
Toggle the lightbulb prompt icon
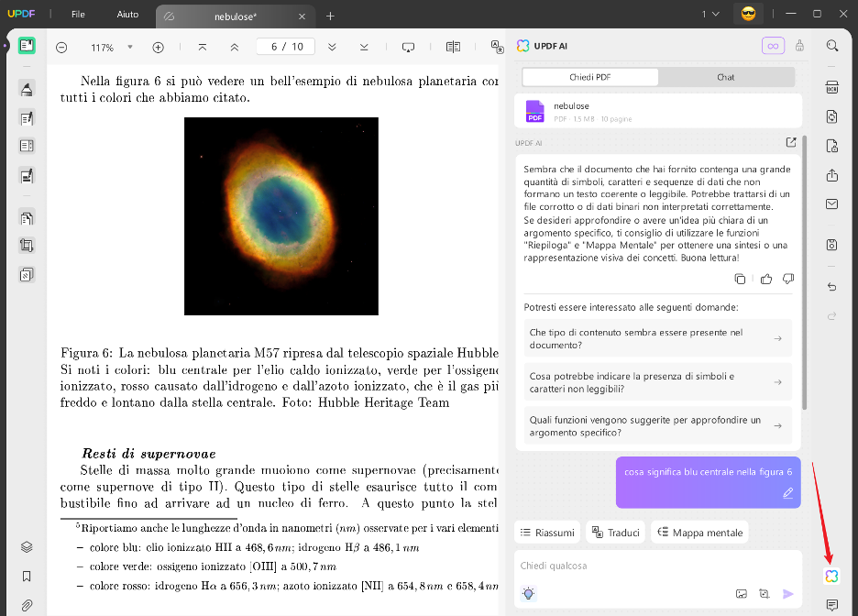click(x=529, y=593)
